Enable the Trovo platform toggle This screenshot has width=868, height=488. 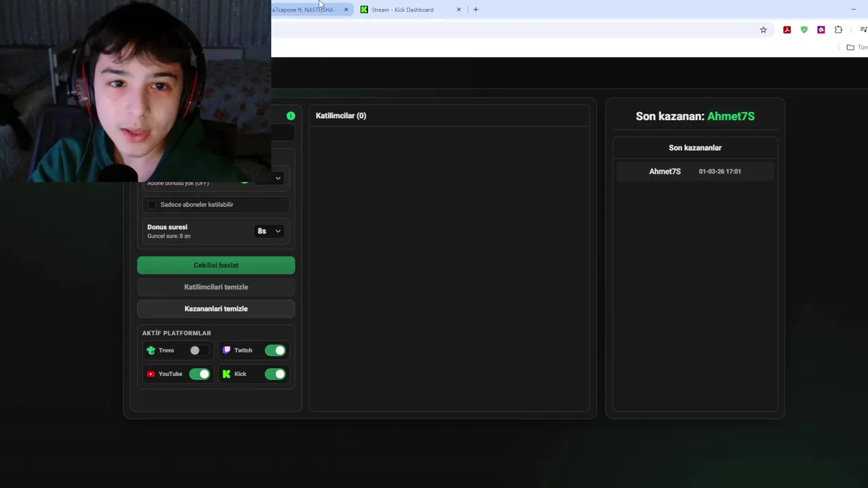click(199, 350)
